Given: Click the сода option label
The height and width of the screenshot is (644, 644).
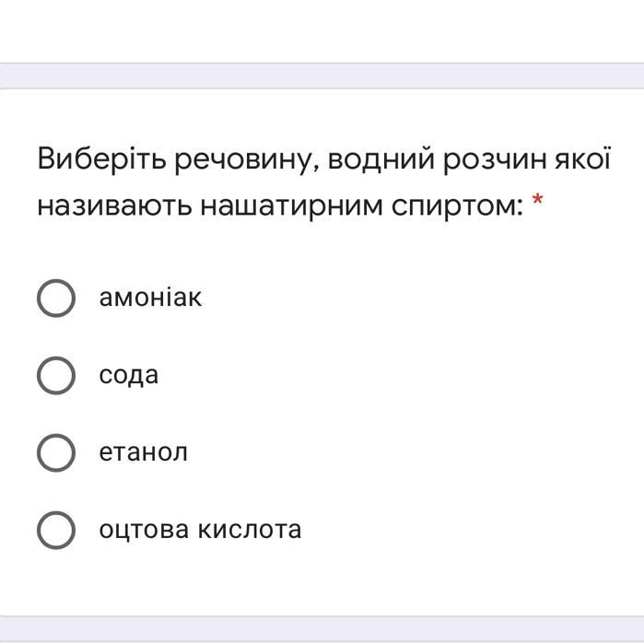Looking at the screenshot, I should click(129, 375).
